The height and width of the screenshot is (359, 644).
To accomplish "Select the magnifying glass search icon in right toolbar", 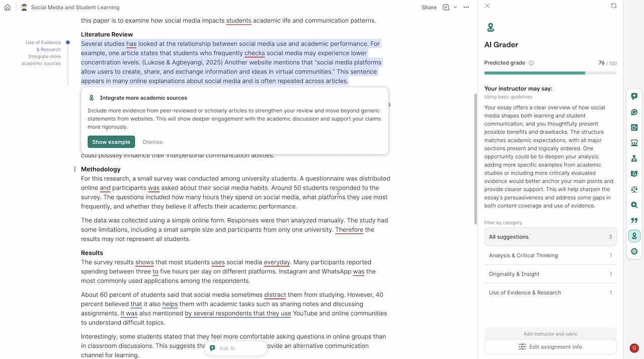I will pyautogui.click(x=634, y=205).
